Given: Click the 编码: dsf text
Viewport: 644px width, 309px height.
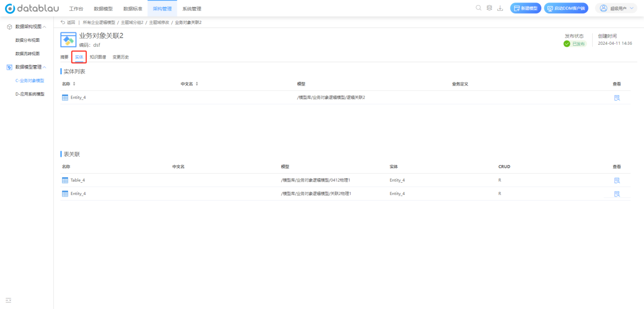Looking at the screenshot, I should tap(89, 45).
